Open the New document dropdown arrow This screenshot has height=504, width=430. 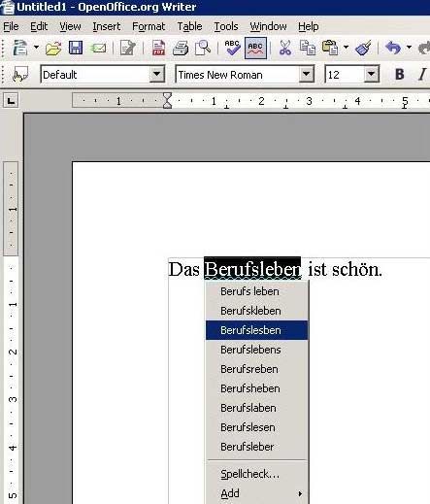36,48
